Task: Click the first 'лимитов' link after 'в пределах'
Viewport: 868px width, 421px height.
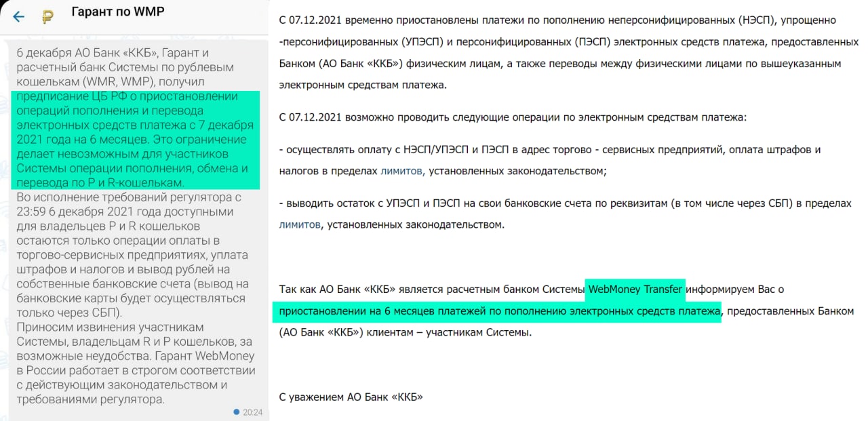Action: 403,172
